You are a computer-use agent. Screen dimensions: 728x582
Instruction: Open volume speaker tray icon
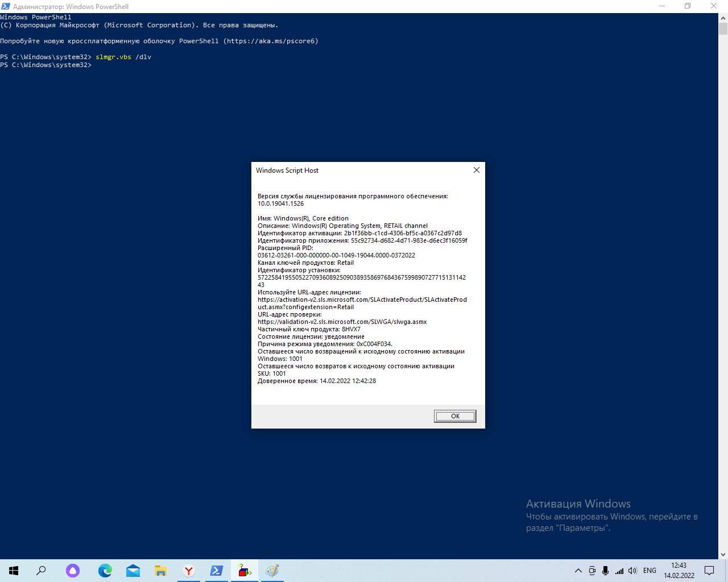point(632,571)
